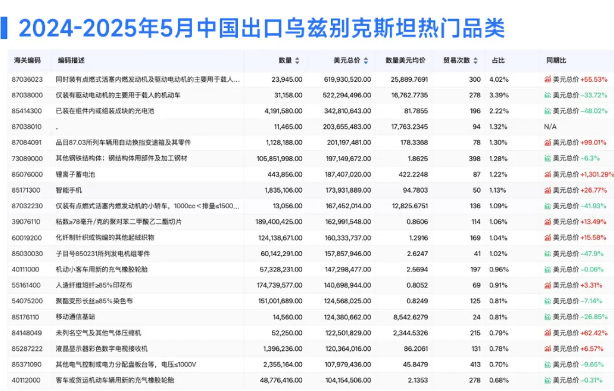
Task: Click the up-trend icon in row 84148049
Action: (x=547, y=333)
